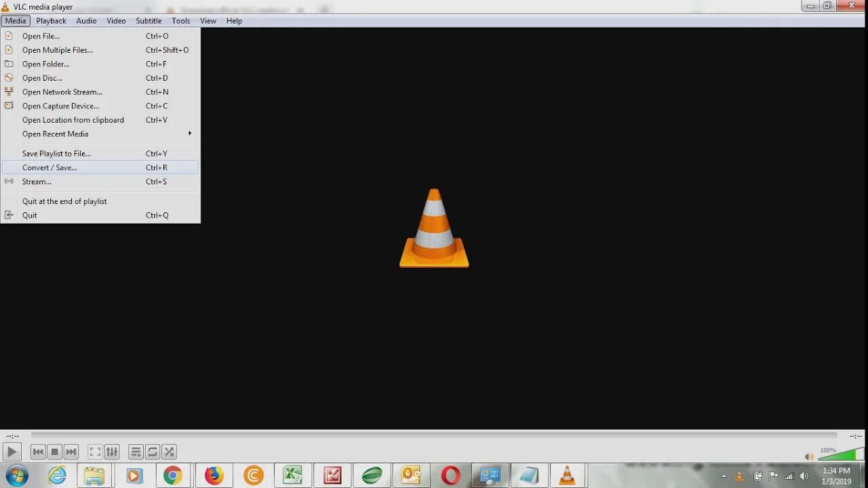Switch to VLC taskbar button

click(568, 476)
